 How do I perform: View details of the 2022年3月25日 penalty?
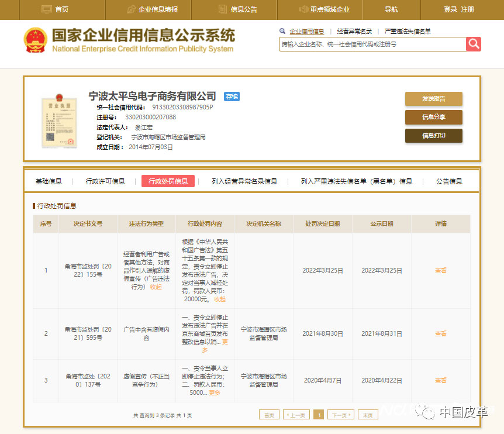pos(441,271)
